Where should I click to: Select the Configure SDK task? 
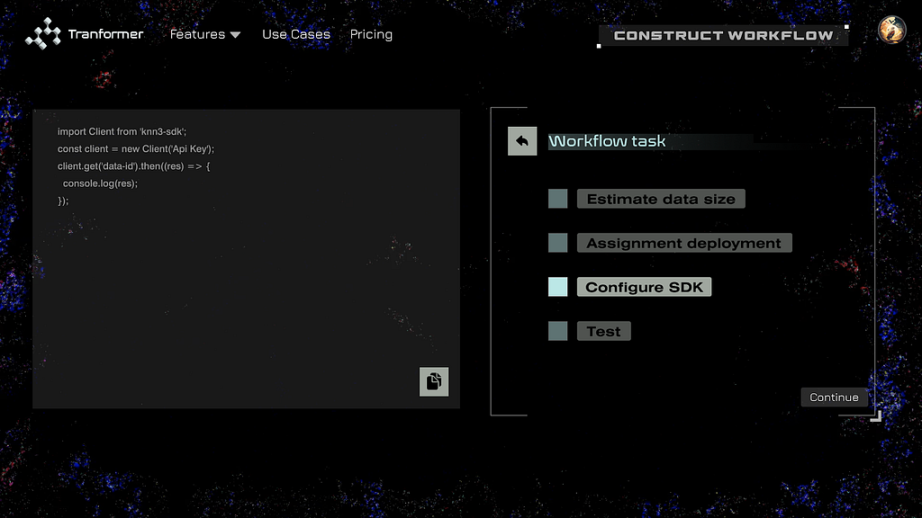click(644, 287)
